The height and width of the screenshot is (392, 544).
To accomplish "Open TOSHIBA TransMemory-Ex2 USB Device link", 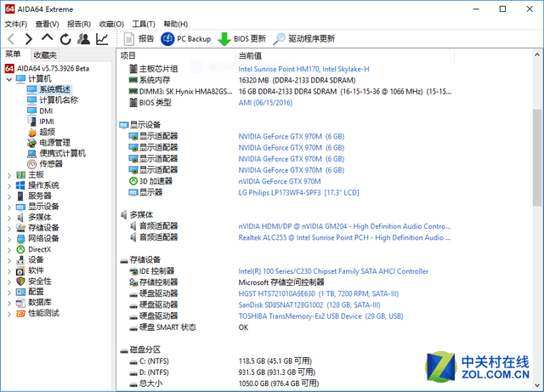I will pyautogui.click(x=320, y=316).
